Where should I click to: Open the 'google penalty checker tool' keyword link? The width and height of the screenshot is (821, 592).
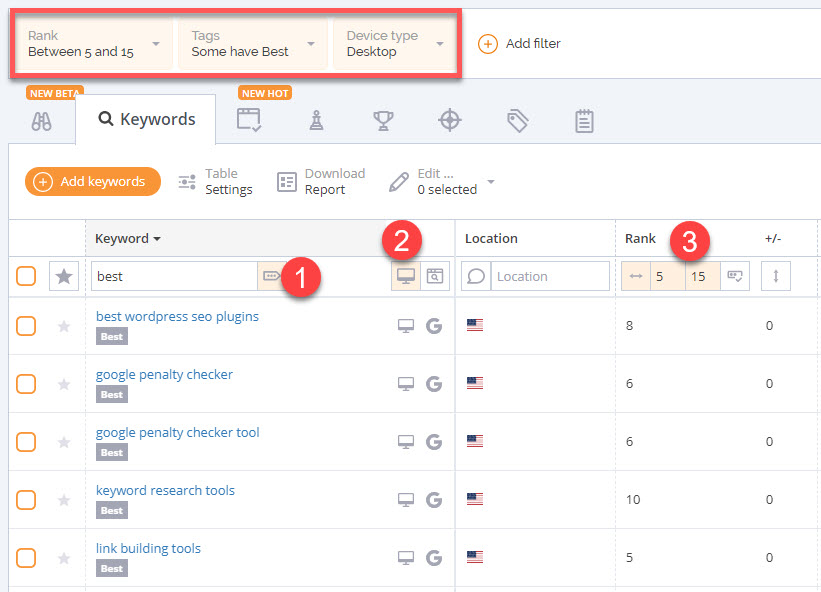click(x=177, y=433)
